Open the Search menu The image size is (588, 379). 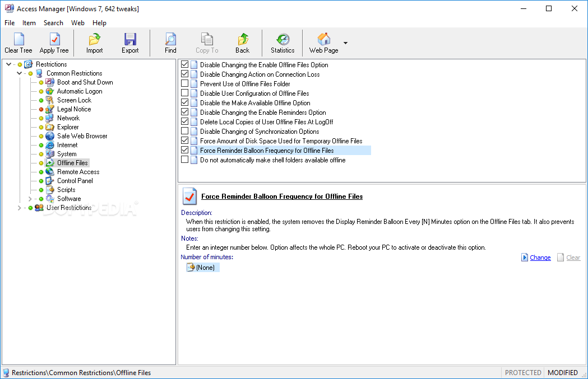(x=53, y=23)
